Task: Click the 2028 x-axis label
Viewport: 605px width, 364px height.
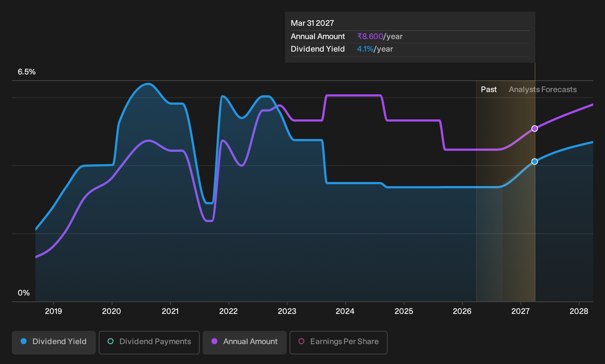Action: tap(579, 311)
